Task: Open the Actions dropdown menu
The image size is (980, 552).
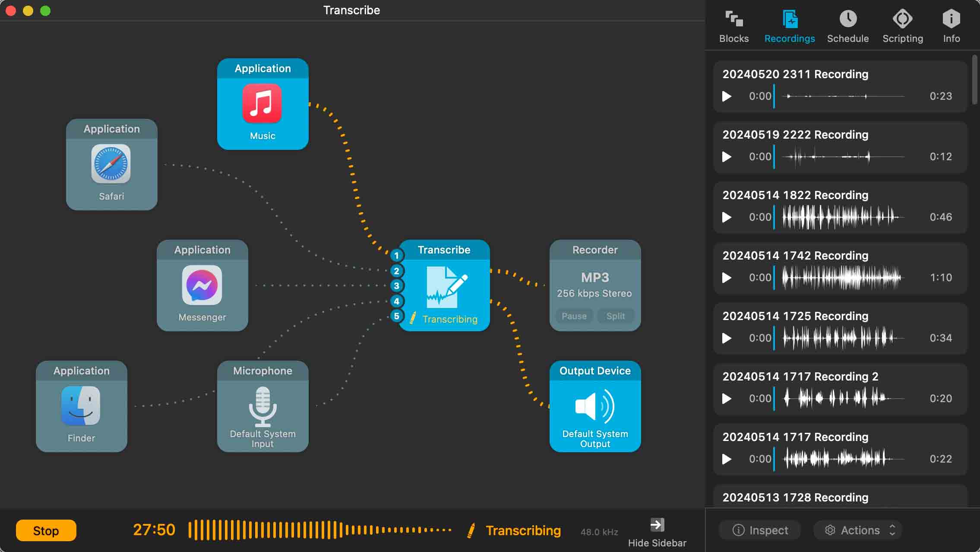Action: 859,530
